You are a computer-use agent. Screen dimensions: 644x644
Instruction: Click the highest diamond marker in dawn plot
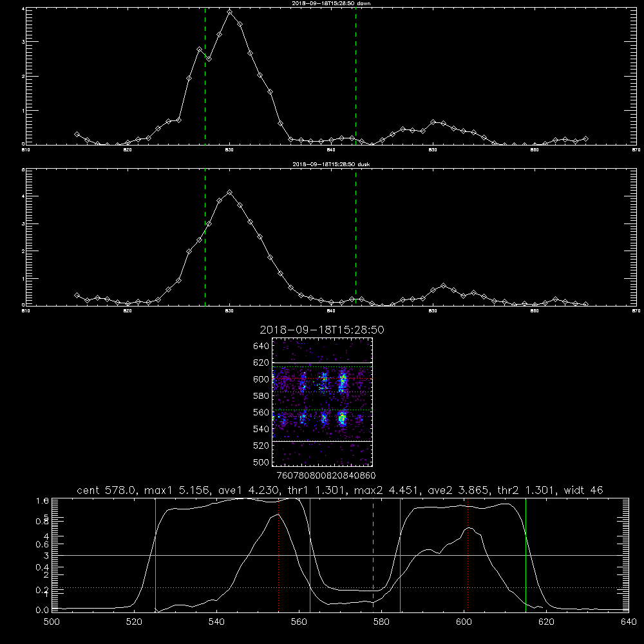point(230,12)
